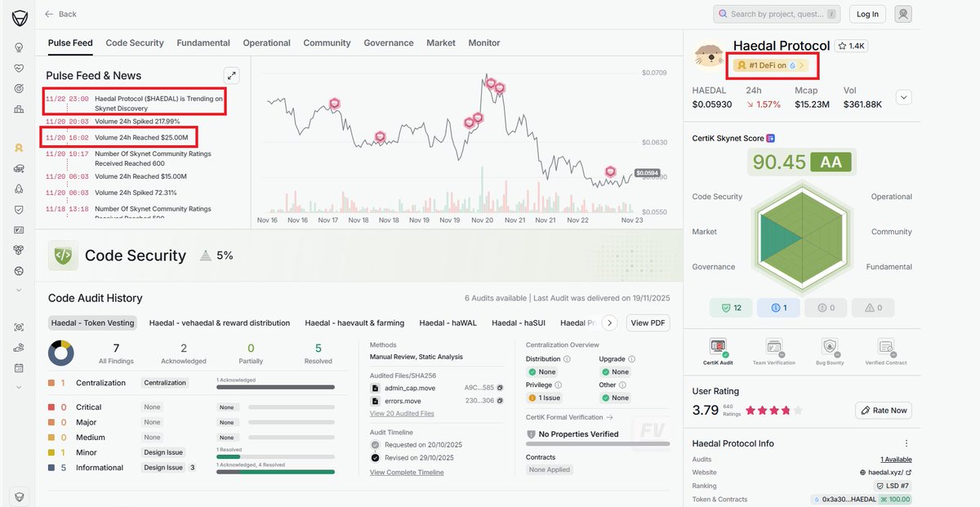Switch to the Fundamental tab
This screenshot has height=507, width=980.
click(203, 42)
